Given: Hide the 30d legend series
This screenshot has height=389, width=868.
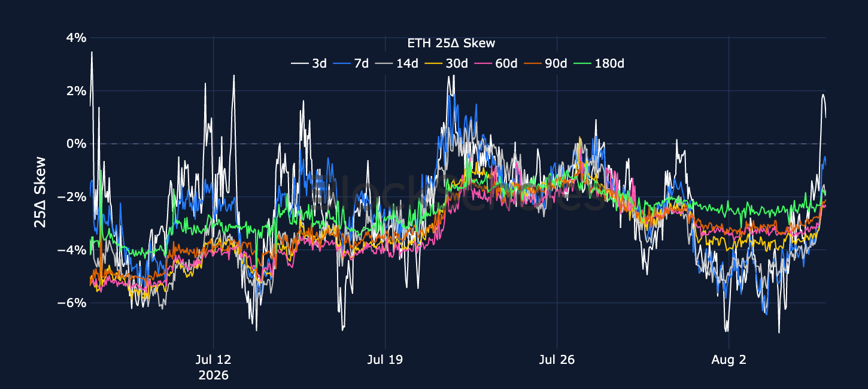Looking at the screenshot, I should tap(446, 63).
